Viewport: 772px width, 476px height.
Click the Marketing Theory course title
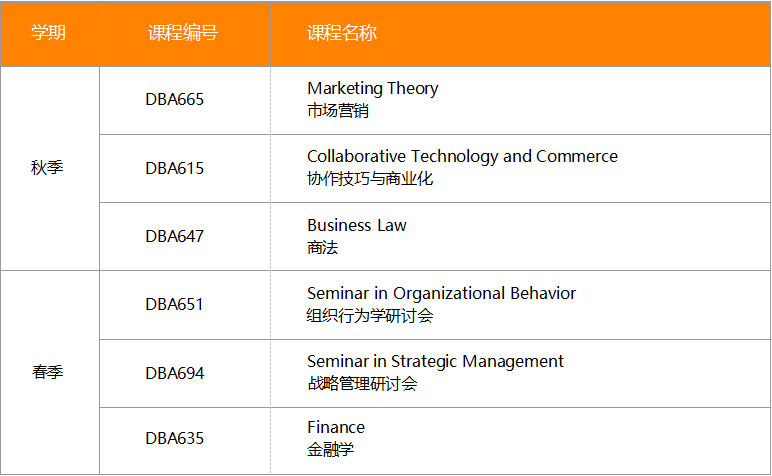[x=372, y=88]
